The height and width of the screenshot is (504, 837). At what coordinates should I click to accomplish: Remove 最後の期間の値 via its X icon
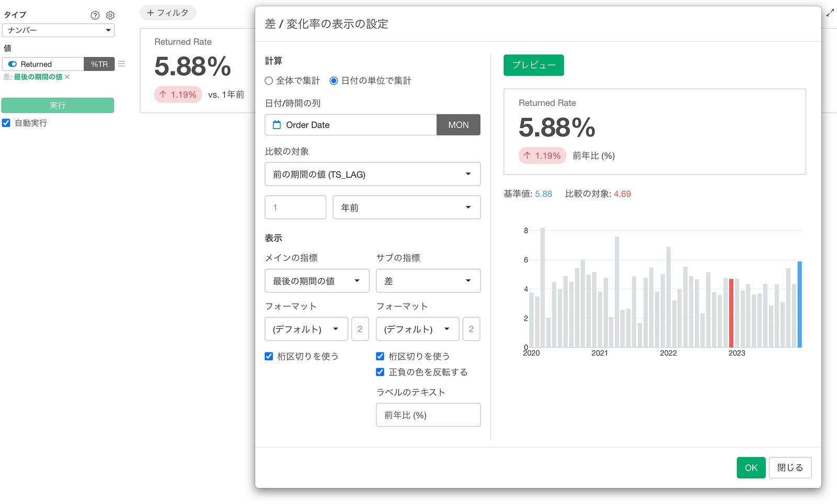[x=67, y=77]
